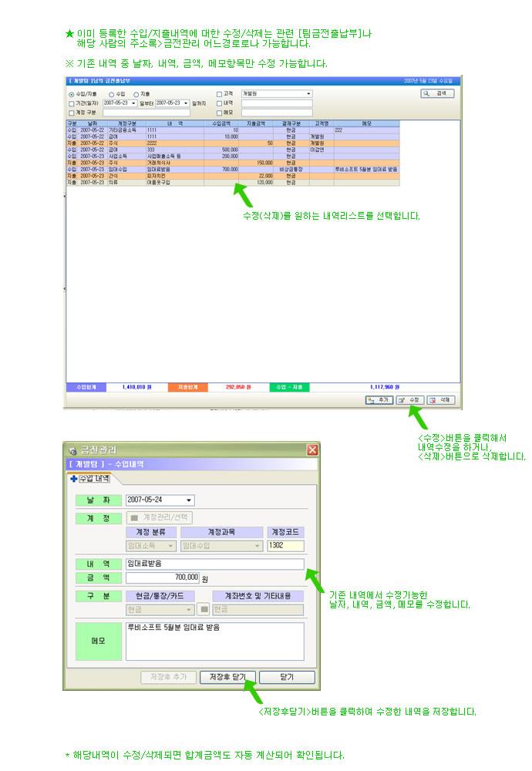Open the 날짜 date dropdown 2007-05-24
Screen dimensions: 532x771
coord(189,500)
